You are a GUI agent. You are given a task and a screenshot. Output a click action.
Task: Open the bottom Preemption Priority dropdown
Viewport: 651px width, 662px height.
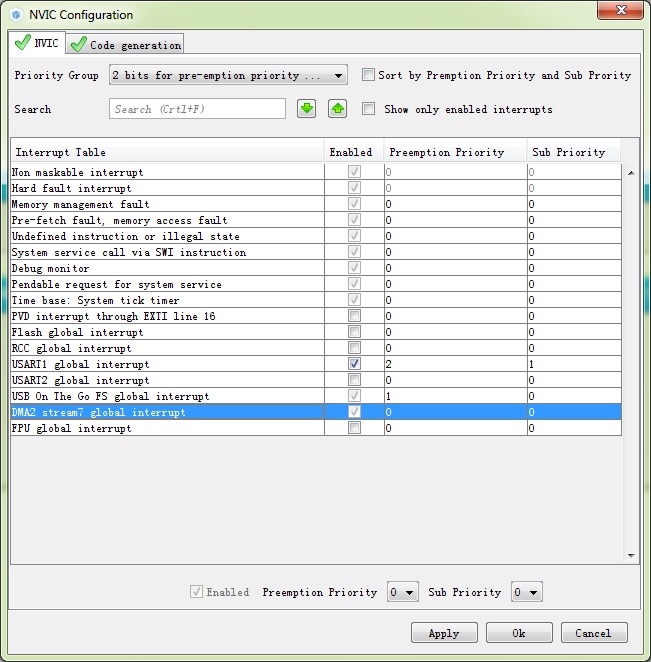pyautogui.click(x=403, y=592)
